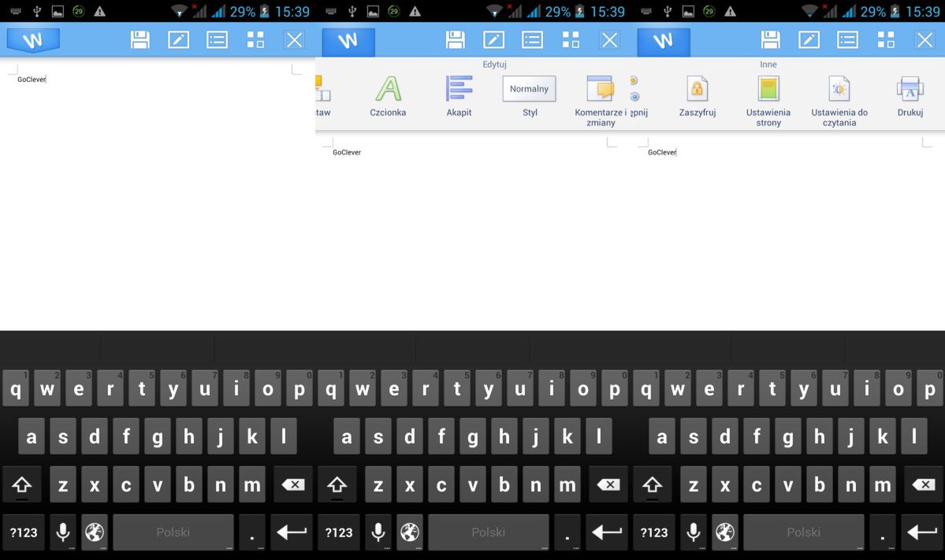Tap Enter arrow key below ribbonless screen
Screen dimensions: 945x560
tap(292, 532)
